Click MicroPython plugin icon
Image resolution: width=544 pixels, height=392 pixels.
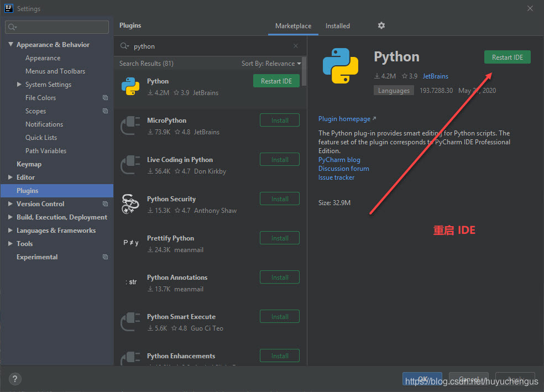tap(130, 126)
